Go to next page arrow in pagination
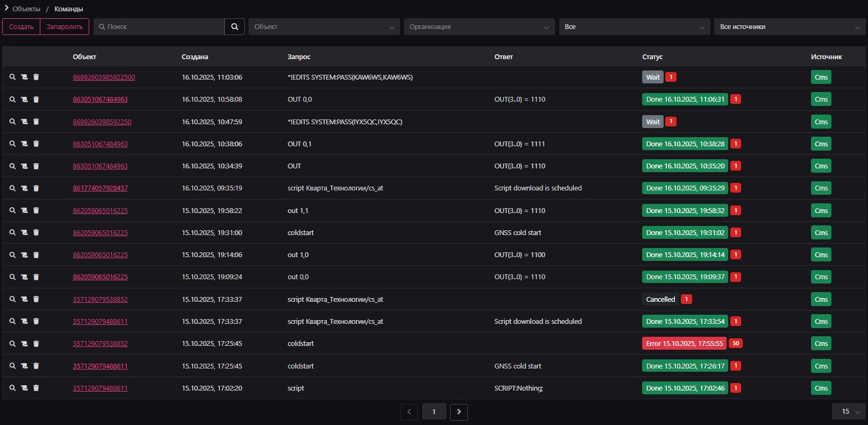Screen dimensions: 868x425 pos(459,412)
